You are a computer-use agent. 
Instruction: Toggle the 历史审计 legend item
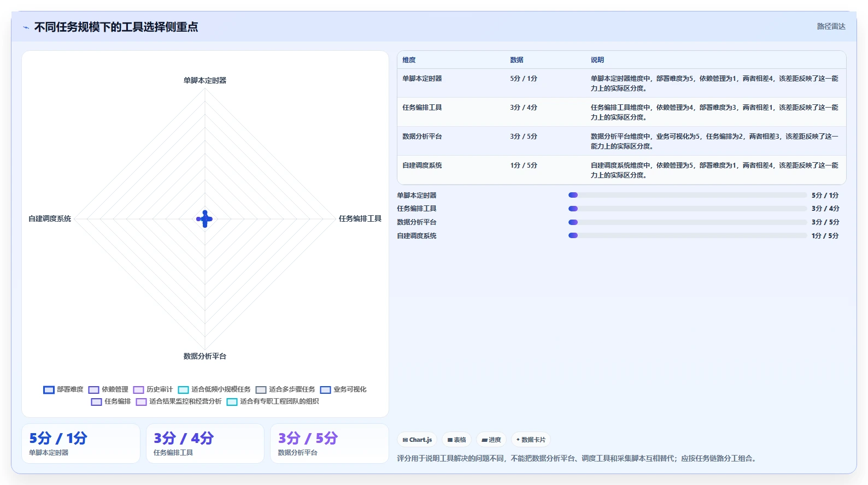pos(153,389)
